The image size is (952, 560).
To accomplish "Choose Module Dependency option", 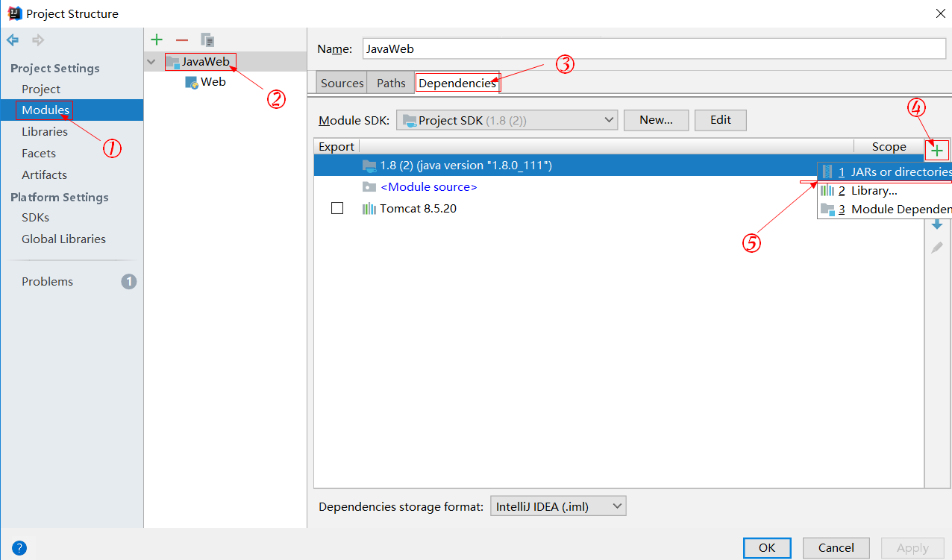I will 885,210.
